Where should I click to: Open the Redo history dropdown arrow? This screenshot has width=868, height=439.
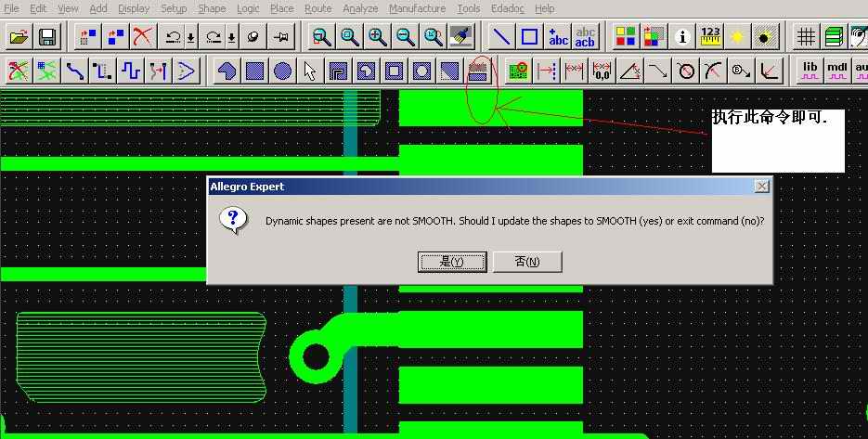[232, 37]
